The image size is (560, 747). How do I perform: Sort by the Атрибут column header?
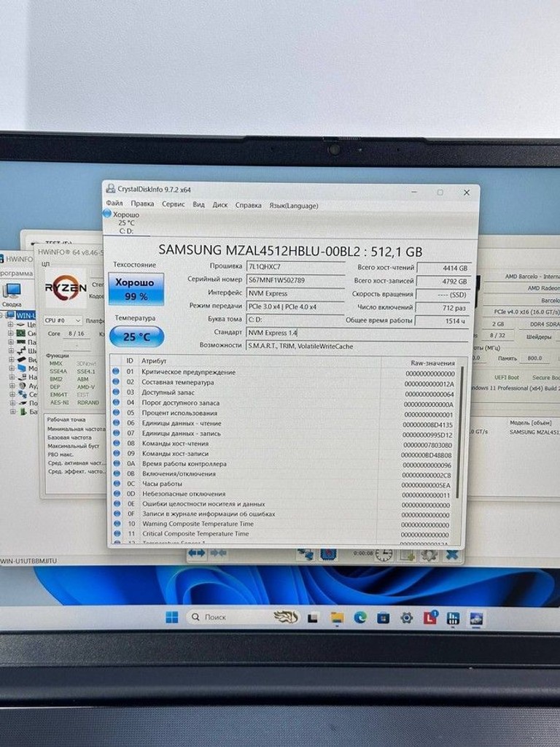(154, 361)
